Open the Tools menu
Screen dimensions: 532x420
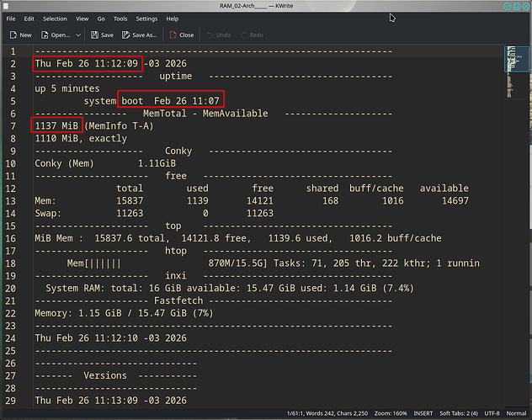click(120, 19)
